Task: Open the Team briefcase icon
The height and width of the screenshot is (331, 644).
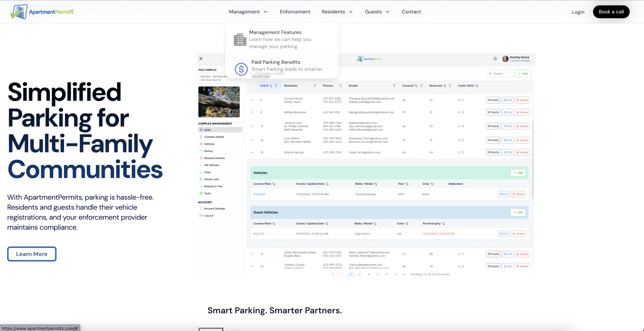Action: coord(201,193)
